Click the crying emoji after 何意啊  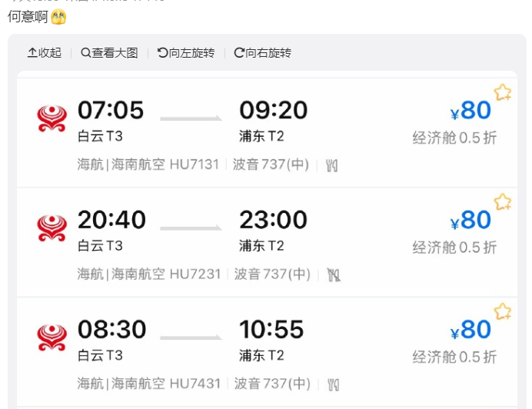58,16
